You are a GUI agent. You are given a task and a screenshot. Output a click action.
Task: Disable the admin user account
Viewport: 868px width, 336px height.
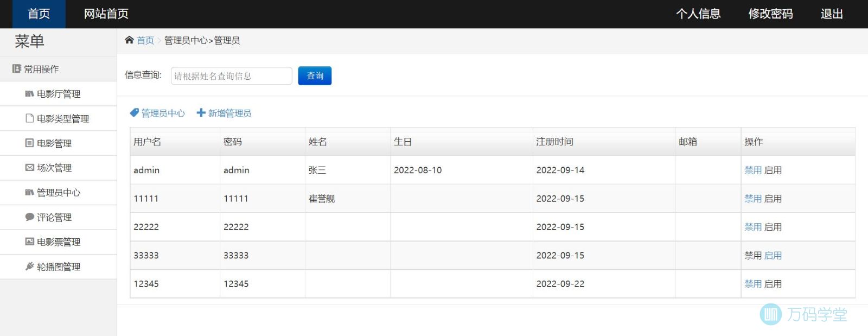(752, 170)
